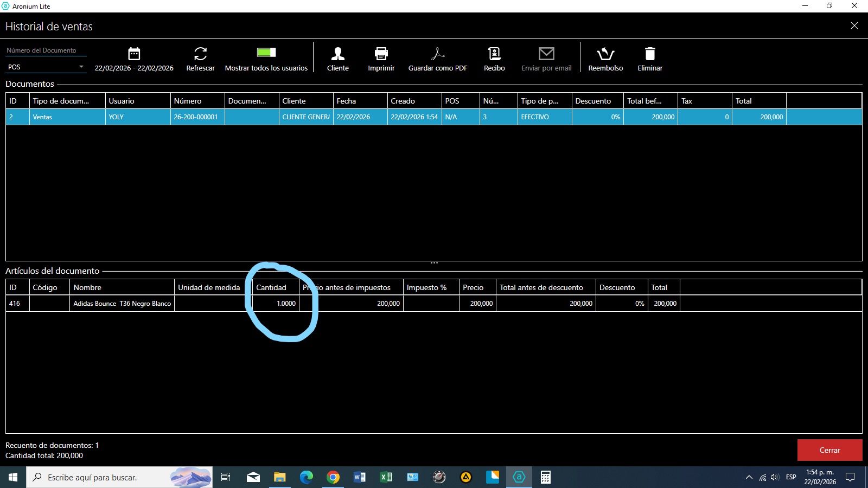Select the Adidas Bounce item row

point(122,304)
